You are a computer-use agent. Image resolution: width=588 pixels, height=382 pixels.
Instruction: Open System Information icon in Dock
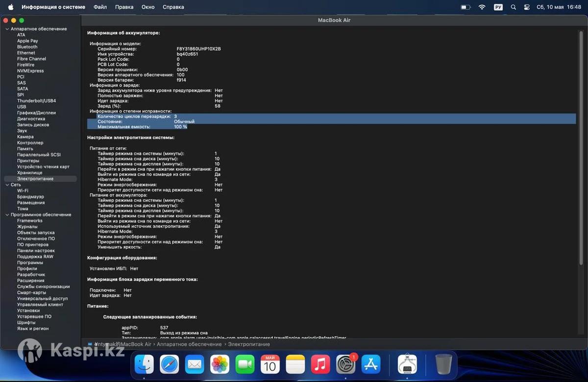(x=407, y=364)
